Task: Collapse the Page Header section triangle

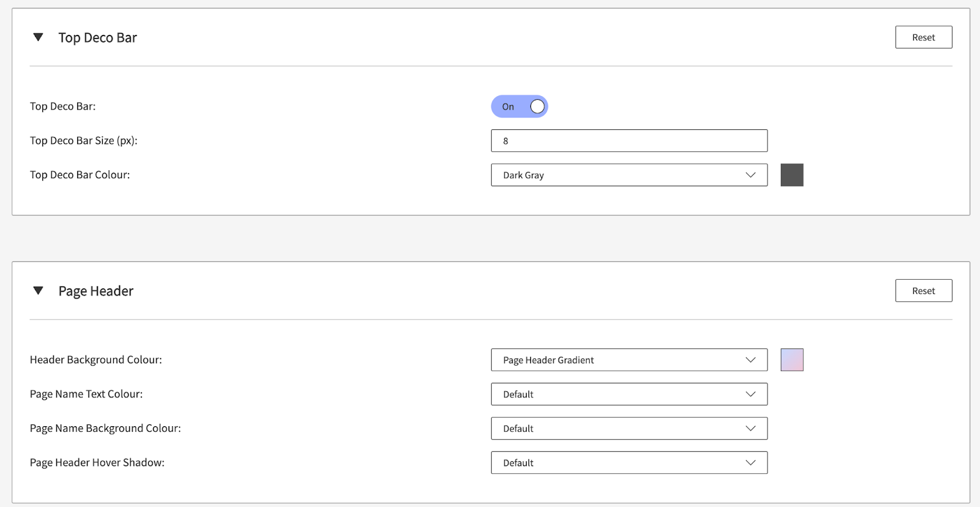Action: pos(38,291)
